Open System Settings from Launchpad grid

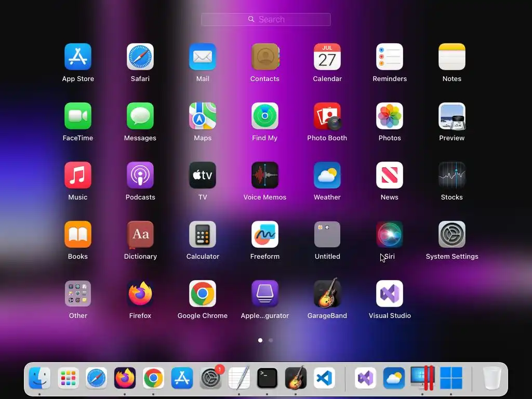point(452,234)
